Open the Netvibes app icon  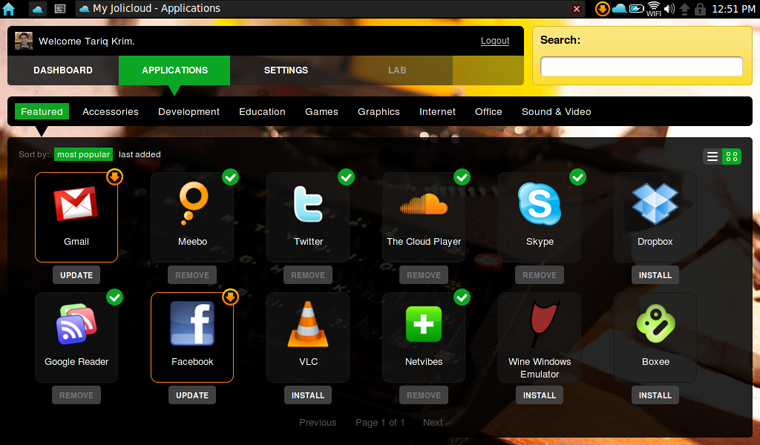[424, 324]
